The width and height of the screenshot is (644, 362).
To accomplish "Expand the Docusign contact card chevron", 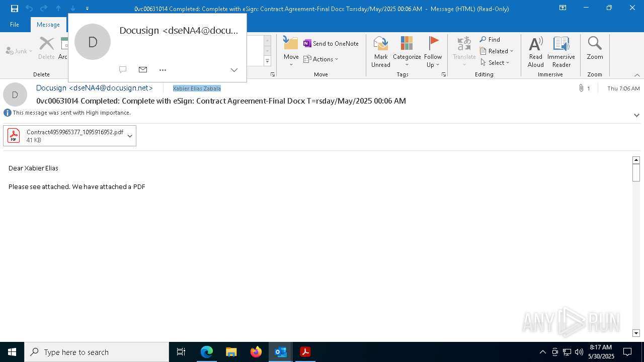I will click(x=234, y=70).
